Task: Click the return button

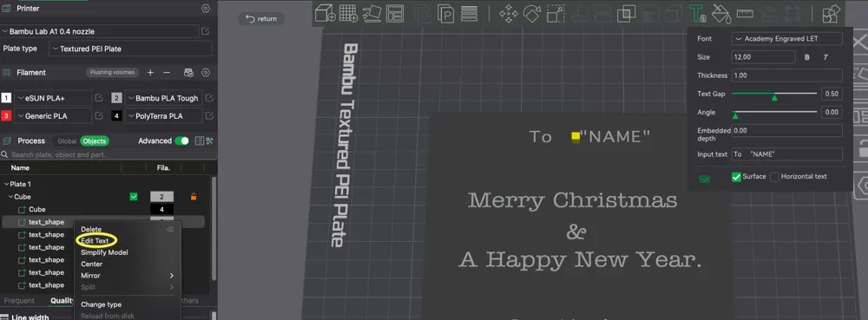Action: [x=261, y=19]
